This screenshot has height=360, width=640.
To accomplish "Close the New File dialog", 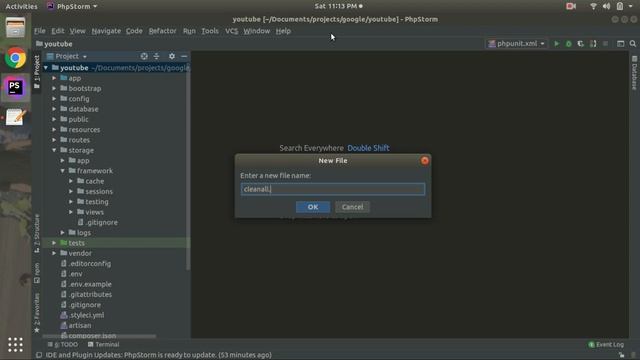I will click(x=424, y=160).
